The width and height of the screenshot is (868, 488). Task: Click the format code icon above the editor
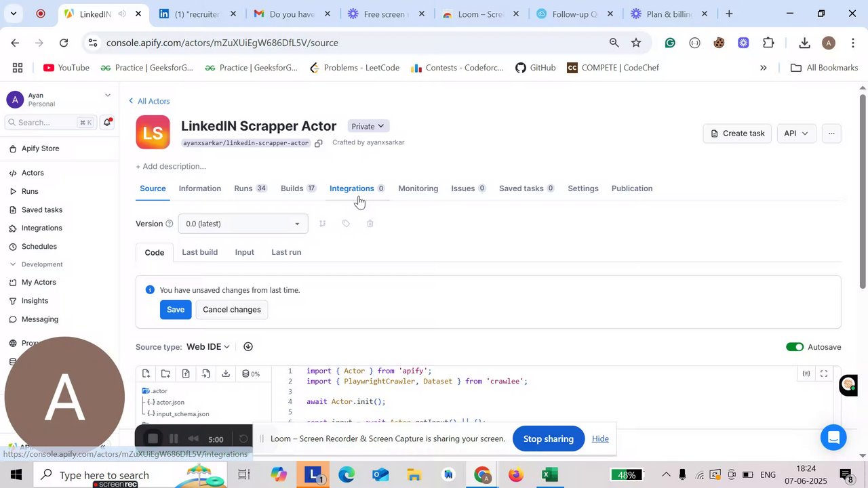[806, 373]
